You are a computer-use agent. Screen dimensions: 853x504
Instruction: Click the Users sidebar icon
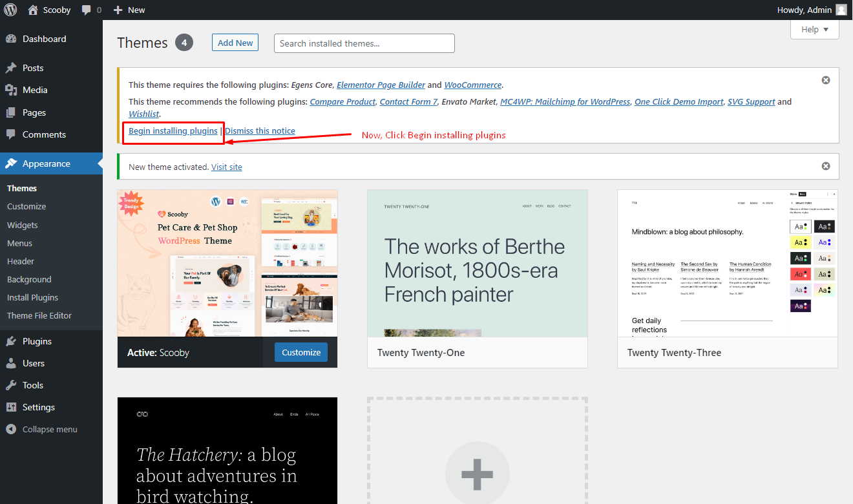coord(11,363)
